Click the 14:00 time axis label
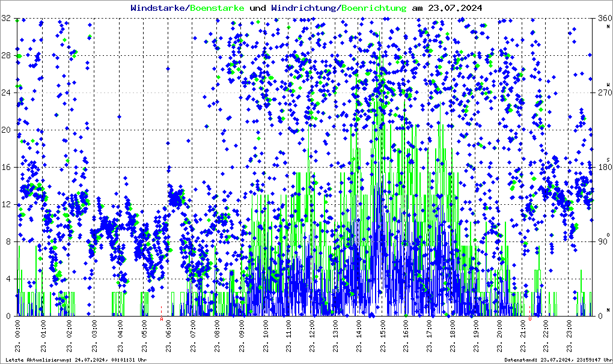 coord(359,336)
